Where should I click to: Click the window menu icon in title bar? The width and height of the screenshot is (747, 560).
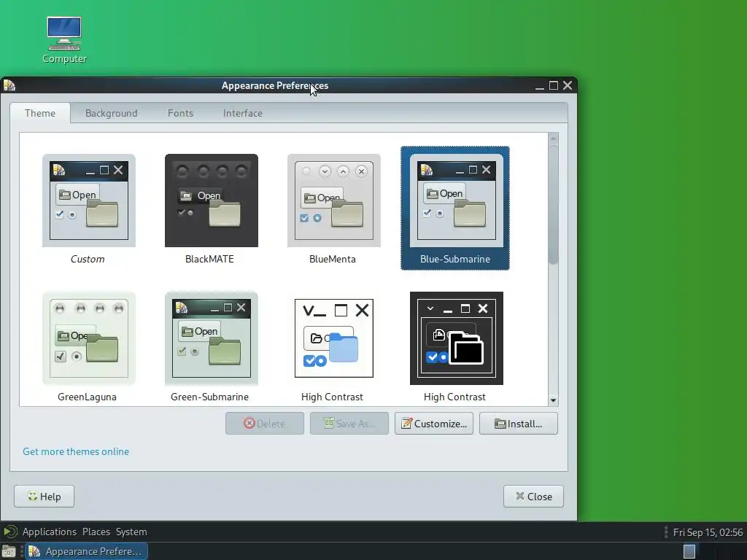pyautogui.click(x=9, y=85)
